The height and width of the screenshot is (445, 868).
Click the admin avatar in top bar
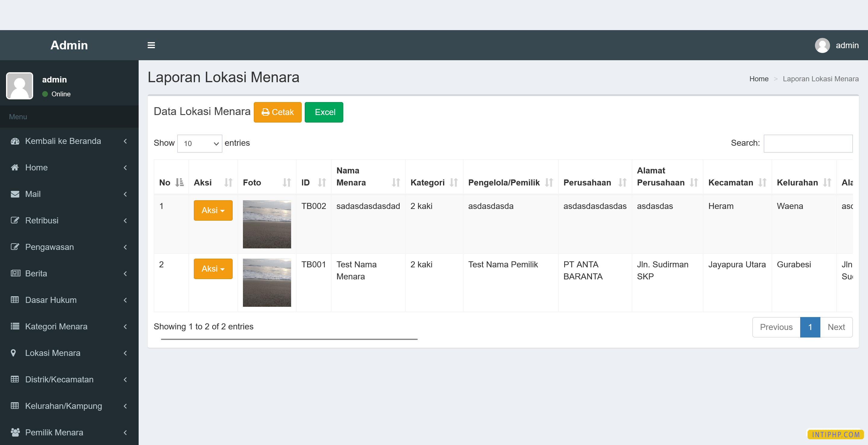pos(822,45)
